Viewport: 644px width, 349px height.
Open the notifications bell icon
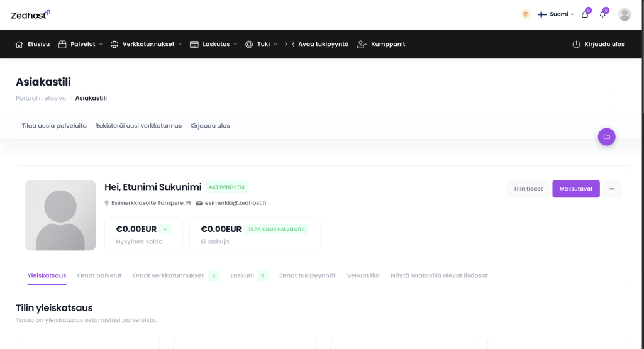(602, 14)
